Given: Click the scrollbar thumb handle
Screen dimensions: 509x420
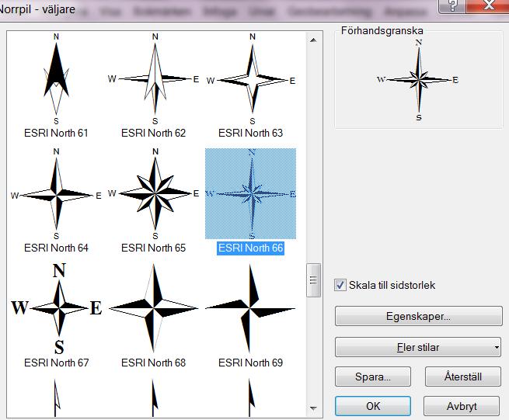Looking at the screenshot, I should (313, 280).
